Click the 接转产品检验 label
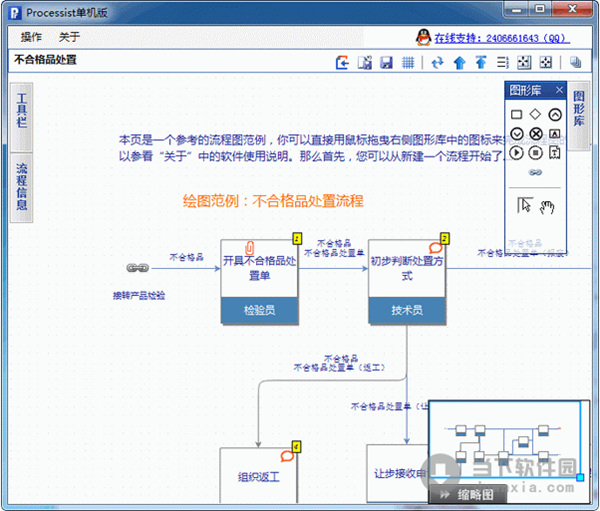 coord(139,295)
